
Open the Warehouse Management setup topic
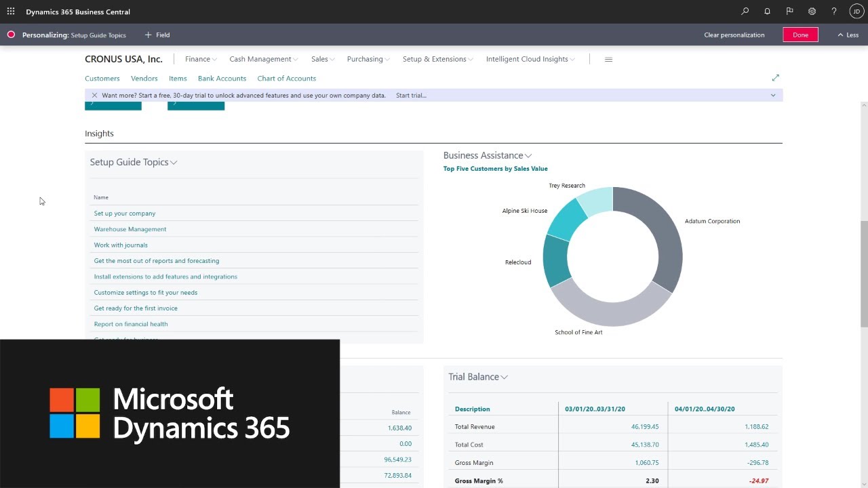coord(130,229)
